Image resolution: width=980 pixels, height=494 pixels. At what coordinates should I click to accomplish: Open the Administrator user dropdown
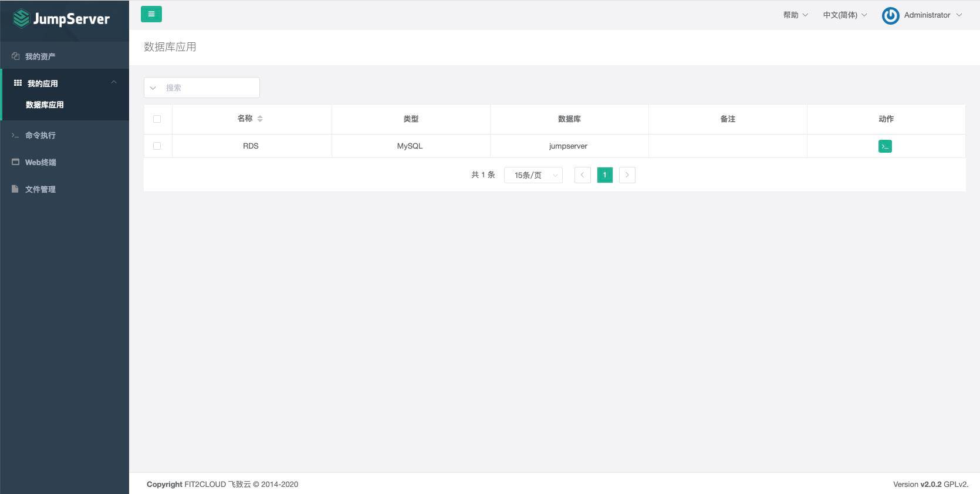[x=922, y=15]
